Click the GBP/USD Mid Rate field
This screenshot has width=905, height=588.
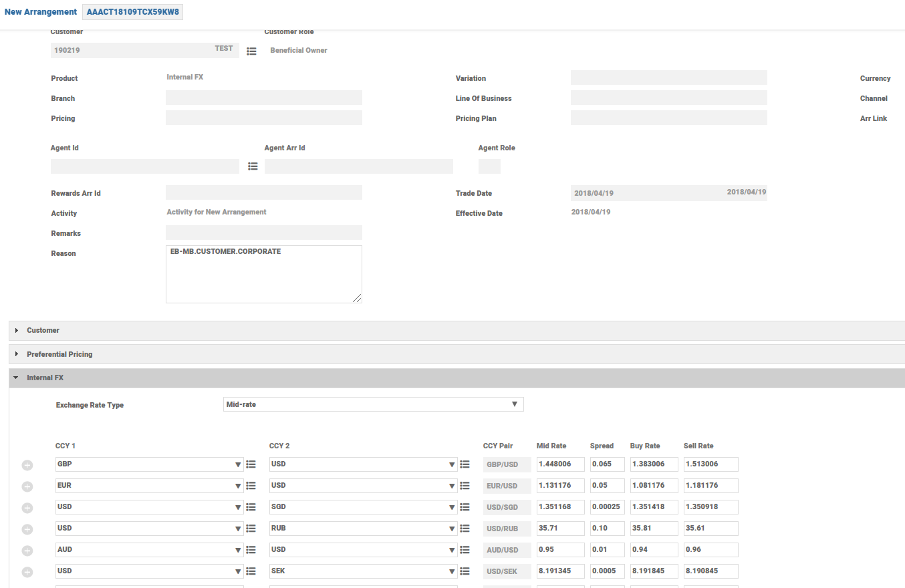[560, 464]
